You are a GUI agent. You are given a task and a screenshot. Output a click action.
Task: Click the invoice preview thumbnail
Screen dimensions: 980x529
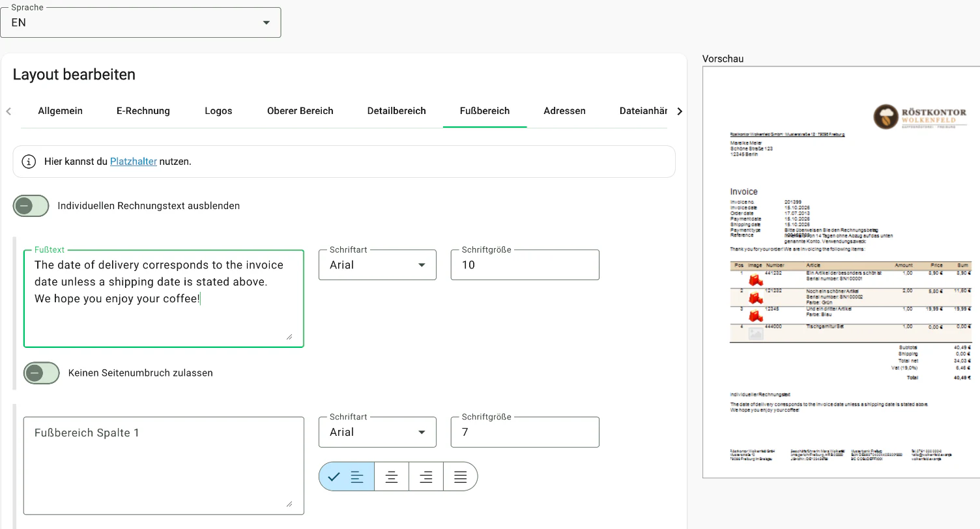[841, 272]
